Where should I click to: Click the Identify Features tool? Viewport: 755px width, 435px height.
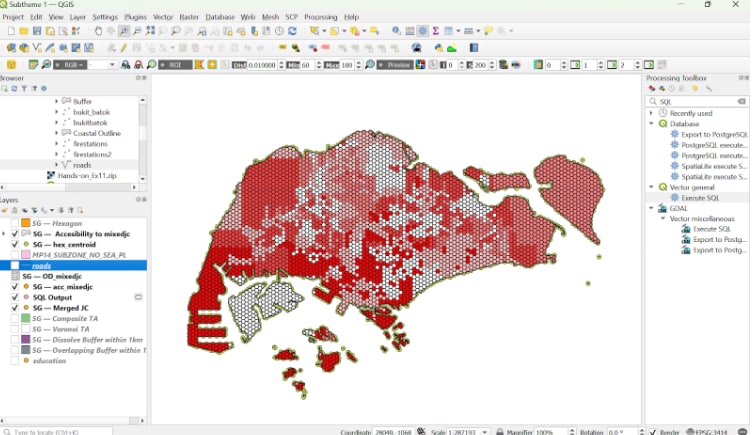[397, 31]
